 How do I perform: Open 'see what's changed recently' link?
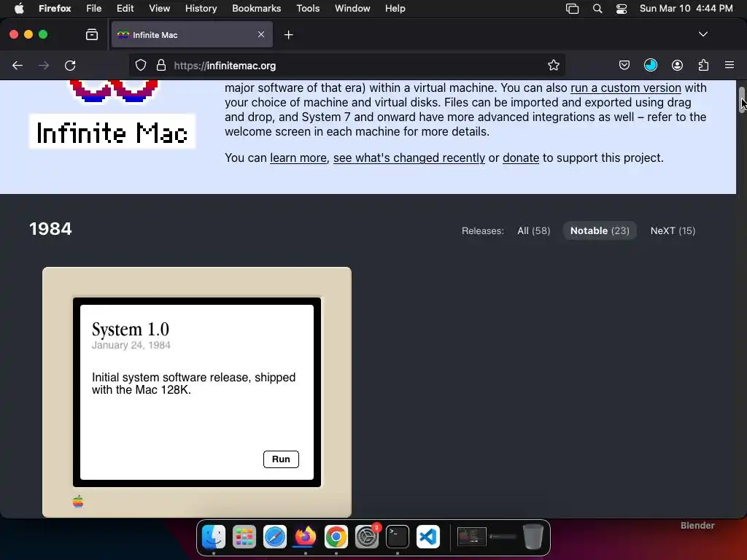tap(409, 157)
